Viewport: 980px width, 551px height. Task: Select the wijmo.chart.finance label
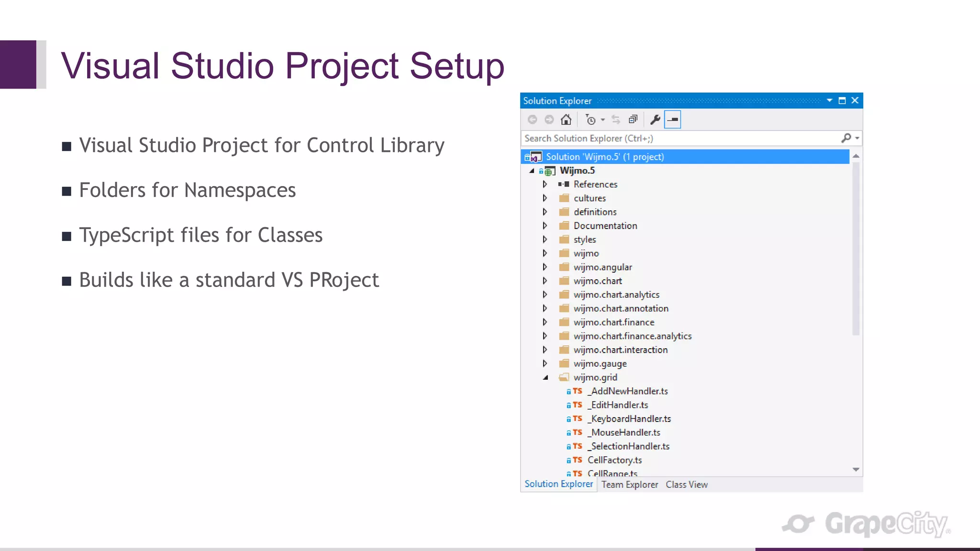click(x=614, y=322)
